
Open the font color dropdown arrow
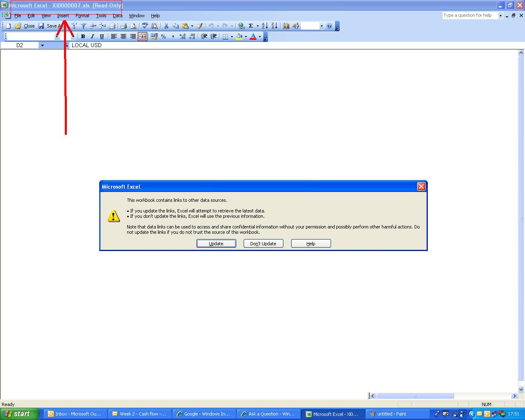259,37
